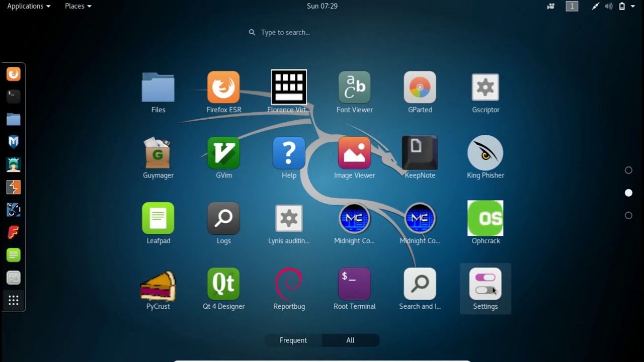Launch Guymager forensic imager
Image resolution: width=644 pixels, height=362 pixels.
point(158,158)
